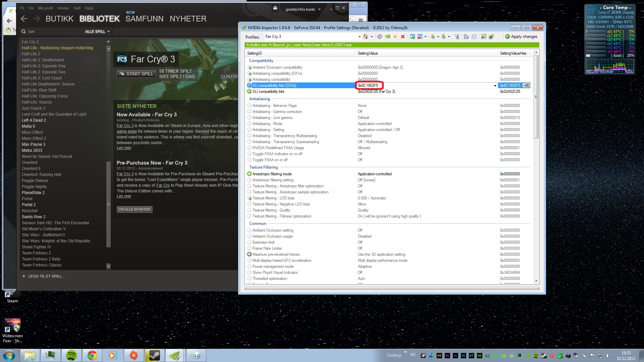Image resolution: width=644 pixels, height=362 pixels.
Task: Expand the Desktop toolbar chevron on taskbar
Action: click(x=405, y=352)
